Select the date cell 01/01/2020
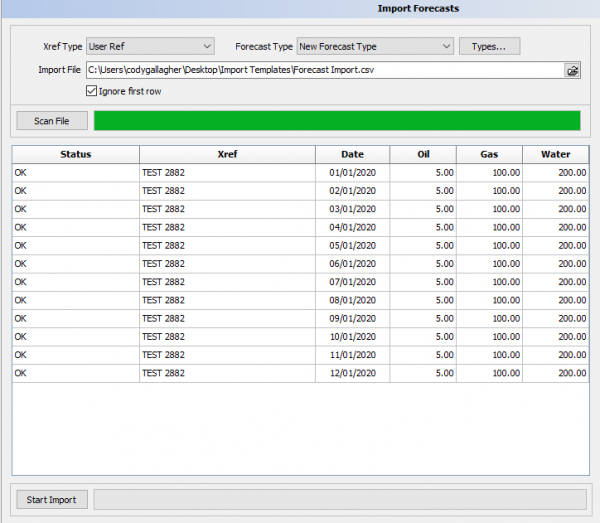Screen dimensions: 600x523 click(x=352, y=173)
